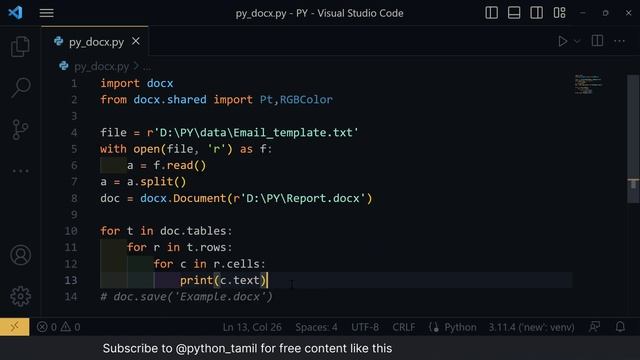
Task: Select the py_docx.py editor tab
Action: click(96, 42)
